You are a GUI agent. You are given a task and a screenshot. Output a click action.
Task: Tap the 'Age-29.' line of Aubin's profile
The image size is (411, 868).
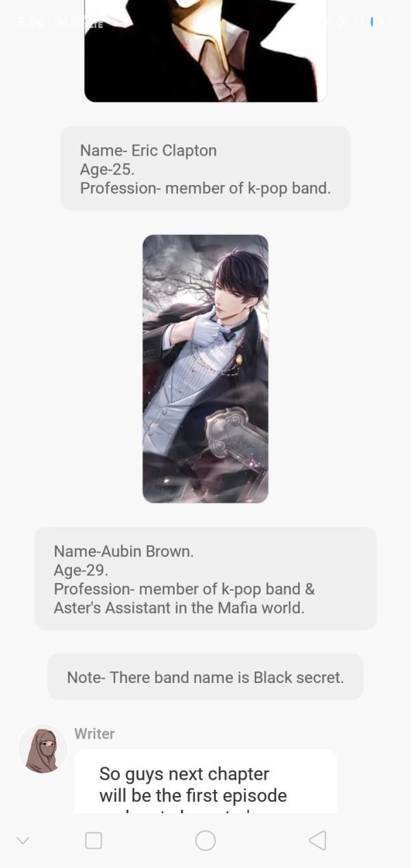(82, 570)
